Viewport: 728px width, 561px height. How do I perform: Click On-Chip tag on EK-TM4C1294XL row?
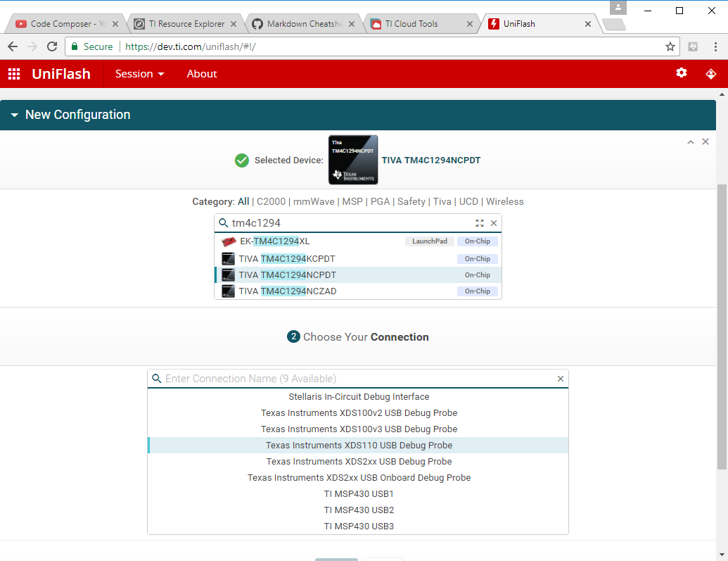coord(478,241)
